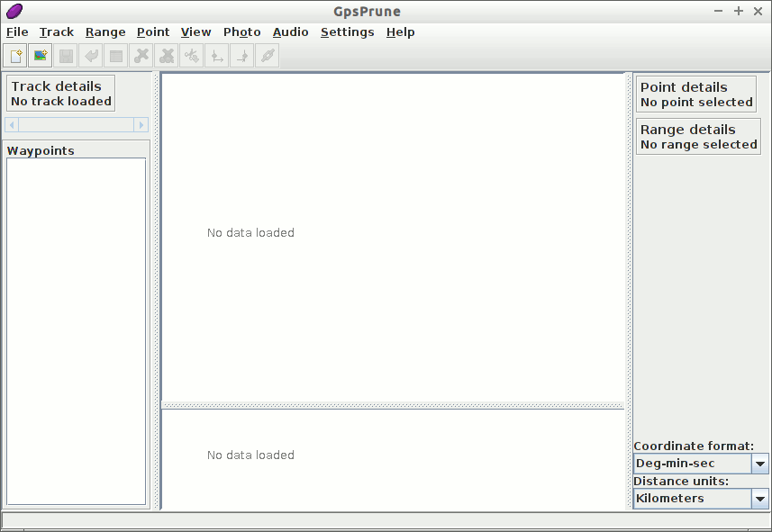Click 'No data loaded' in map area

(x=250, y=233)
